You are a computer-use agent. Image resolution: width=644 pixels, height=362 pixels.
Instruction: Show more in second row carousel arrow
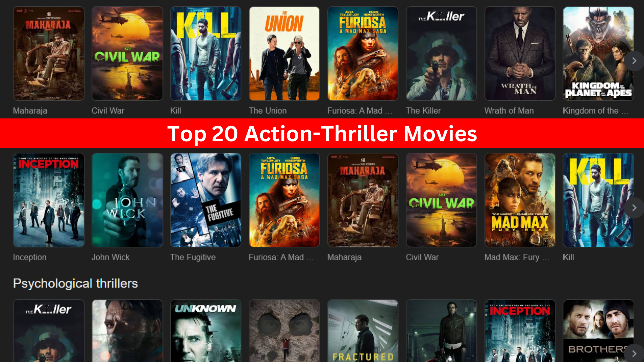[634, 208]
